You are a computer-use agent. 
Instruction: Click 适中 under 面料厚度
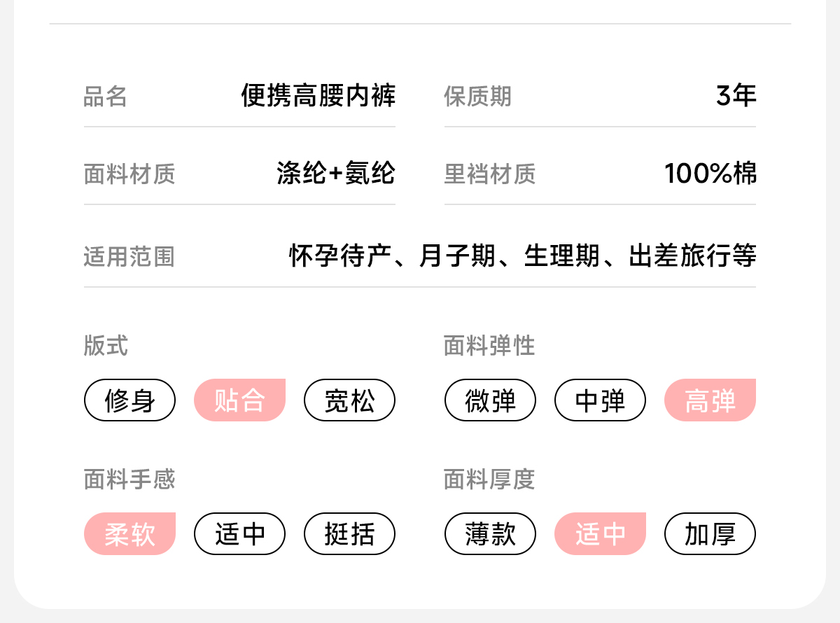600,534
